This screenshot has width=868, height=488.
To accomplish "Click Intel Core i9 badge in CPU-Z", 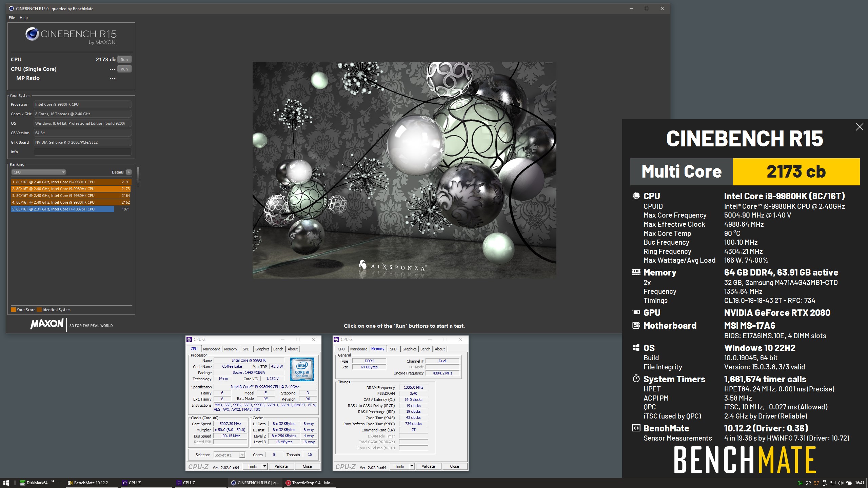I will coord(302,370).
